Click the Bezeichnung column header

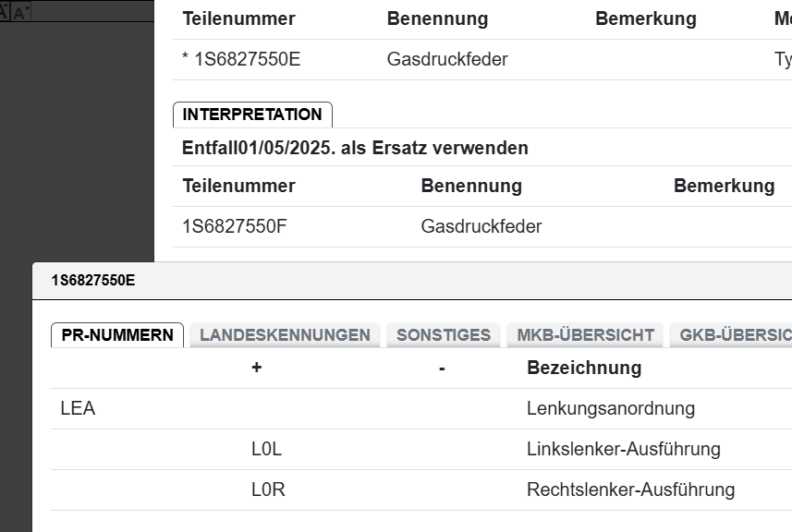[584, 368]
